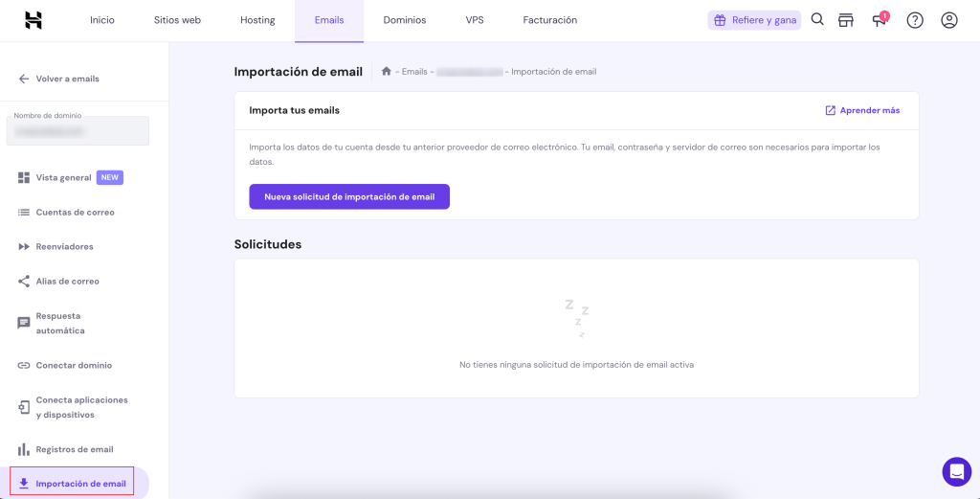This screenshot has width=980, height=499.
Task: Click the breadcrumb home icon
Action: point(387,72)
